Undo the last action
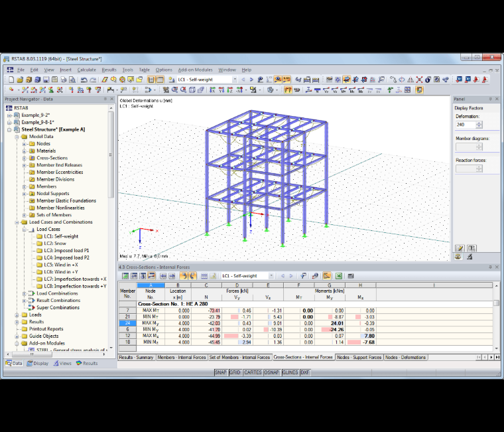504x432 pixels. (84, 80)
